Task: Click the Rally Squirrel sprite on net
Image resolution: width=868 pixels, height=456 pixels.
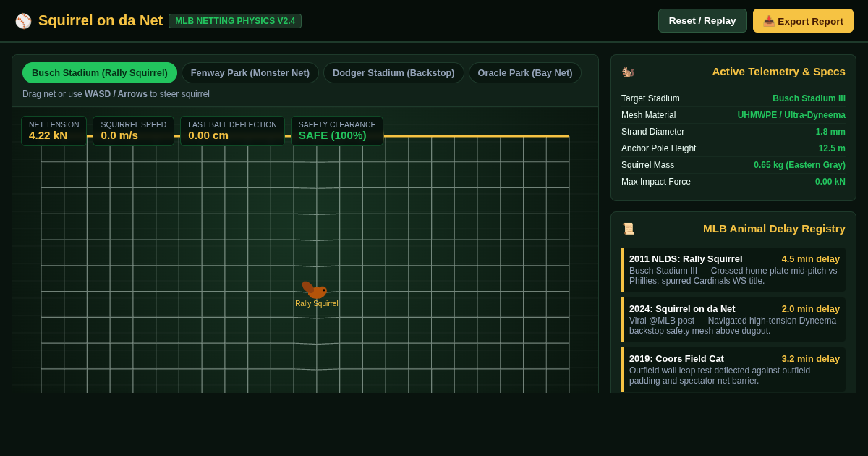Action: point(315,290)
